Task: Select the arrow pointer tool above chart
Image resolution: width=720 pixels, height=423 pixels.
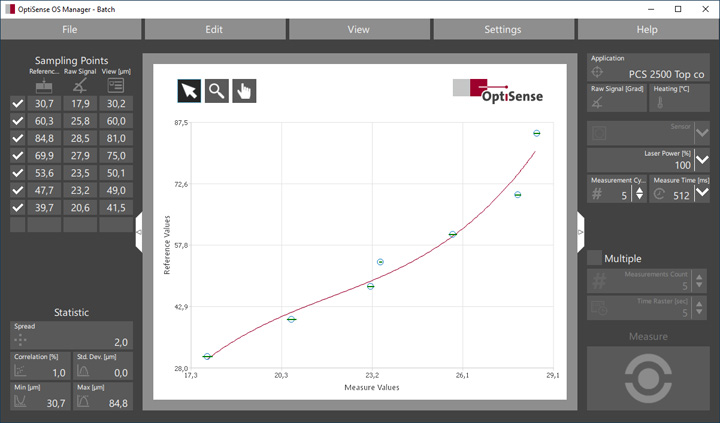Action: click(x=188, y=91)
